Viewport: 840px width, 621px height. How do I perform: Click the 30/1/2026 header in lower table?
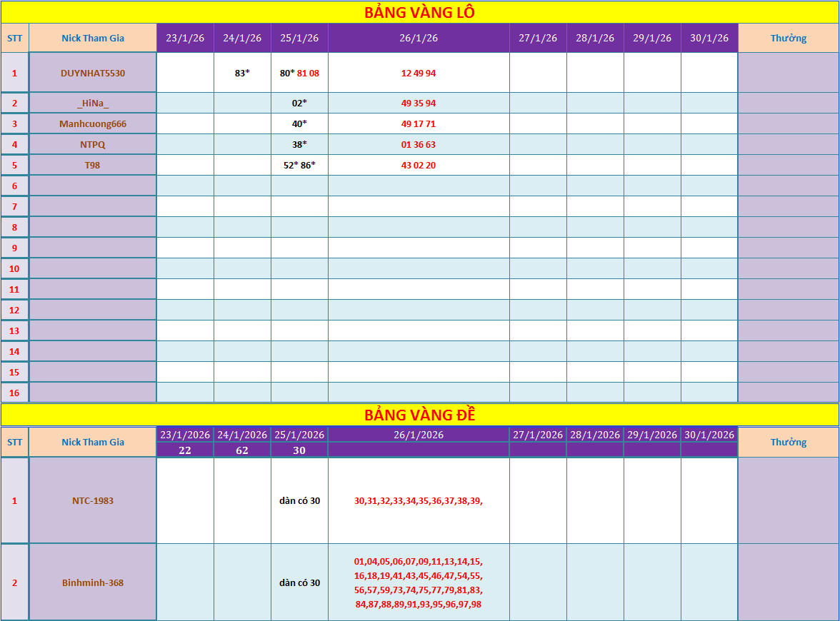pyautogui.click(x=709, y=435)
